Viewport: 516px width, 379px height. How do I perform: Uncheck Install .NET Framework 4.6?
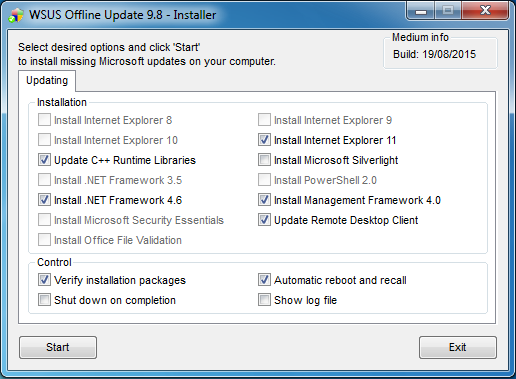click(x=44, y=200)
